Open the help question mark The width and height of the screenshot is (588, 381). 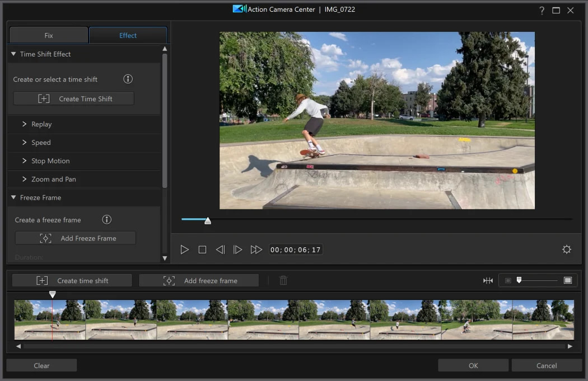[542, 11]
